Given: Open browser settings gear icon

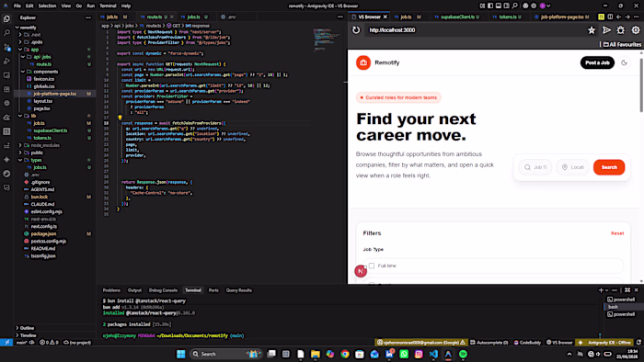Looking at the screenshot, I should pyautogui.click(x=636, y=30).
